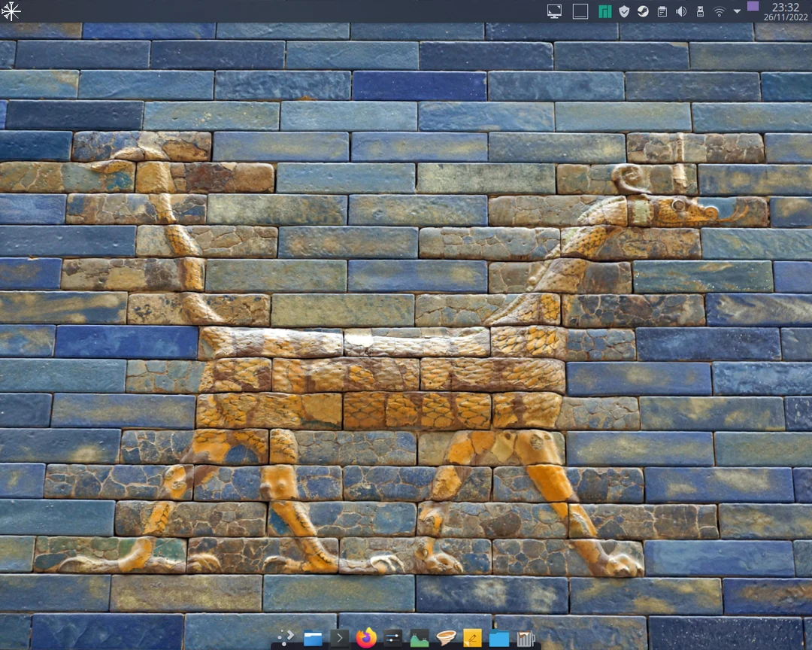The image size is (812, 650).
Task: Open the Manjaro settings icon in the tray
Action: [x=605, y=11]
